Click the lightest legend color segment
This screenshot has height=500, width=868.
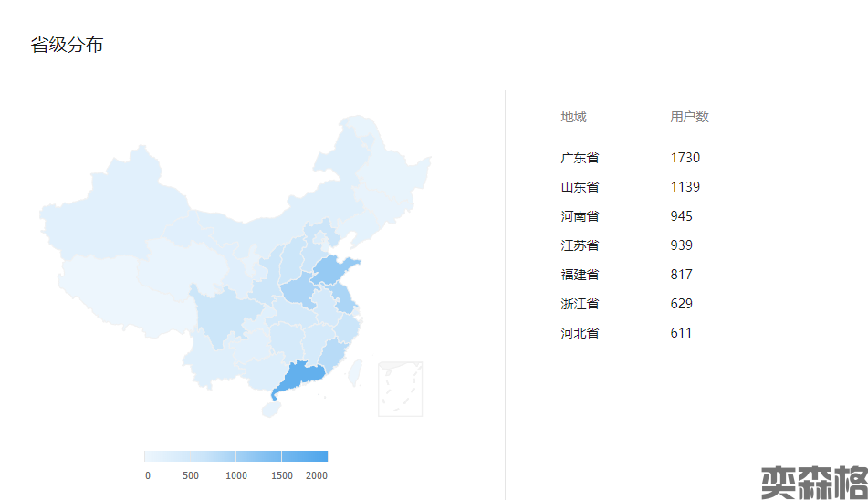(167, 456)
